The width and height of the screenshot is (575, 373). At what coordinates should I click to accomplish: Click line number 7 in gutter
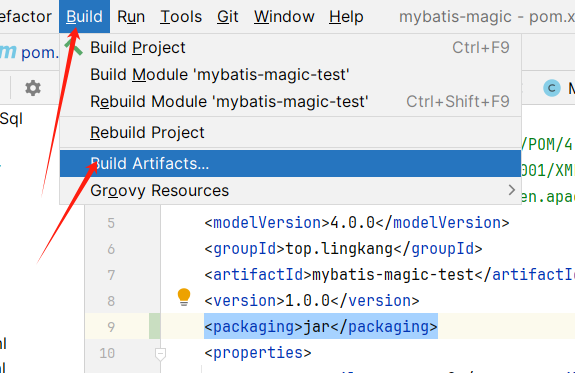click(x=111, y=275)
